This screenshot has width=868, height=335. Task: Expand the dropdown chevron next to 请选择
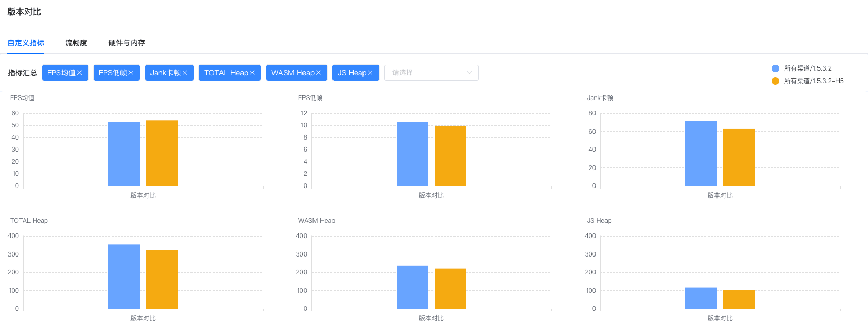[469, 73]
